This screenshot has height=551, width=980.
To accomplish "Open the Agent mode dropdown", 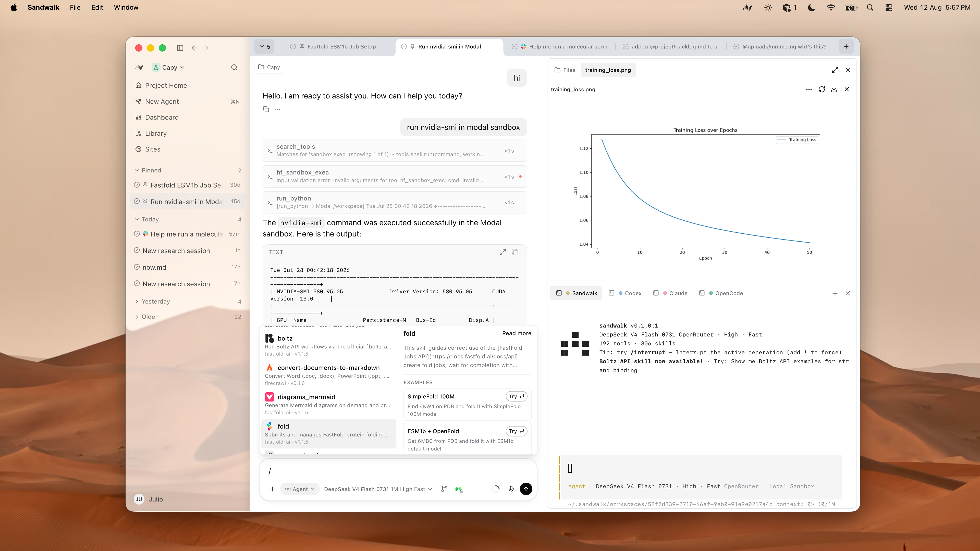I will click(x=299, y=489).
